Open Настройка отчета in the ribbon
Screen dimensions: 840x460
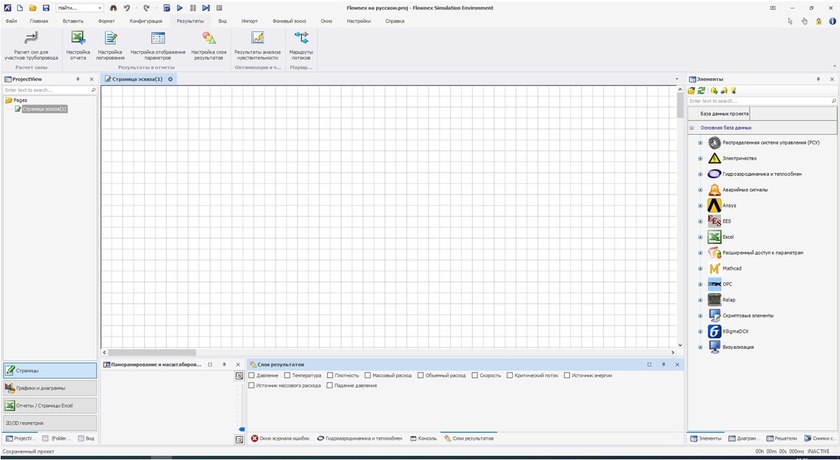[78, 39]
